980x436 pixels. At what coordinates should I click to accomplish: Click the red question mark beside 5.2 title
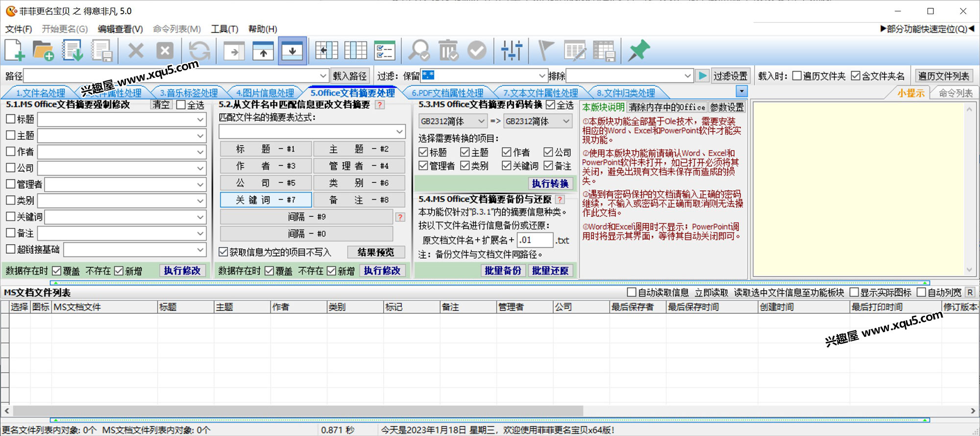coord(380,105)
